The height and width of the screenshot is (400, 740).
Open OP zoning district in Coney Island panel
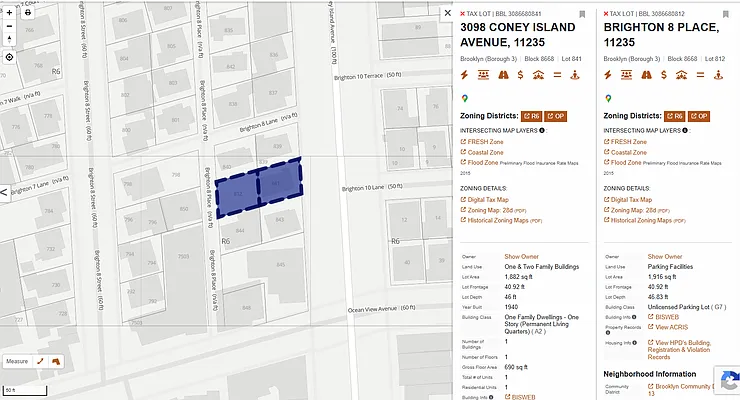pos(555,116)
